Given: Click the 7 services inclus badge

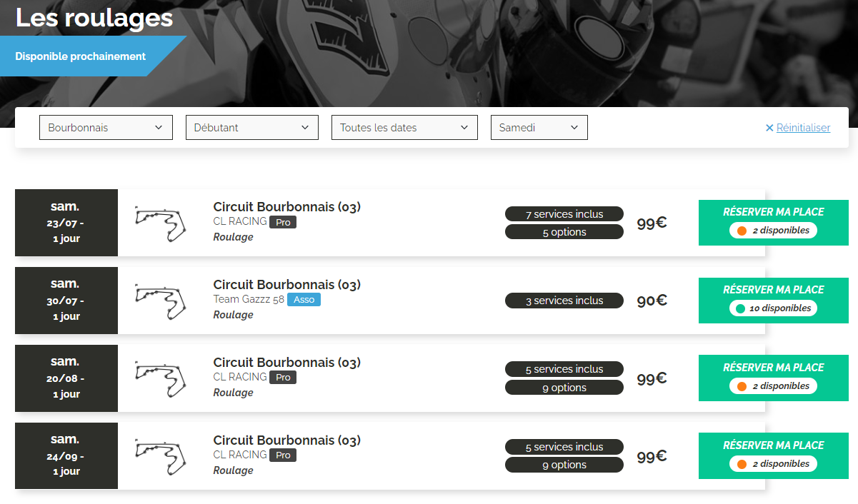Looking at the screenshot, I should (564, 214).
